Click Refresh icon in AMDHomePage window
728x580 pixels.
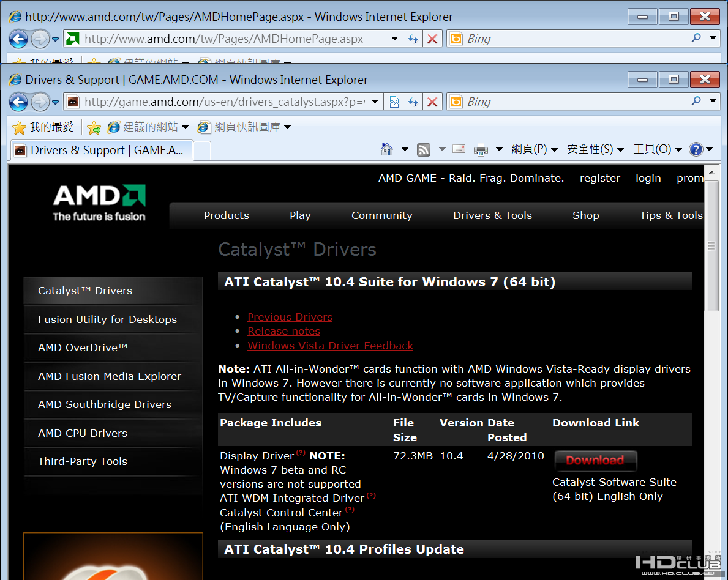(x=413, y=39)
